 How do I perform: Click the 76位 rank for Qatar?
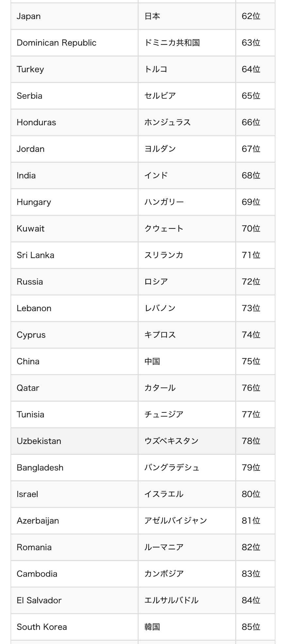point(251,388)
